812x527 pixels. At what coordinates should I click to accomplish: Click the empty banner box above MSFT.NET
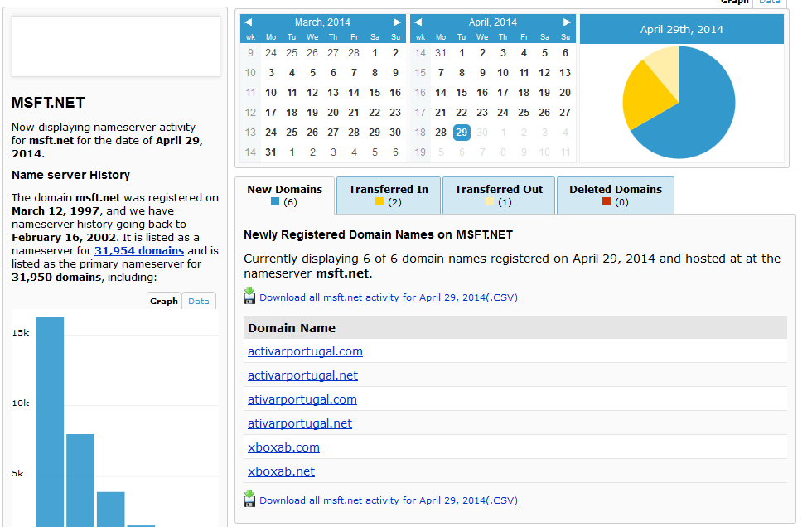[116, 46]
